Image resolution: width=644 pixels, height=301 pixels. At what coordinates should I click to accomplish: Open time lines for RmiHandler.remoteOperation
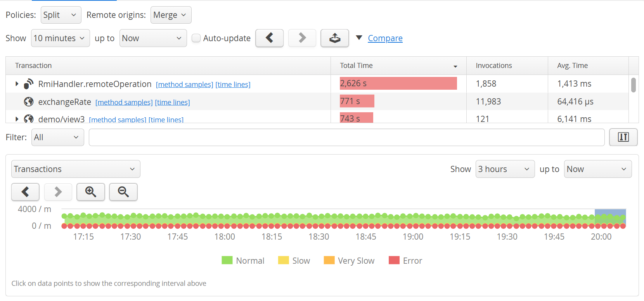[x=233, y=85]
